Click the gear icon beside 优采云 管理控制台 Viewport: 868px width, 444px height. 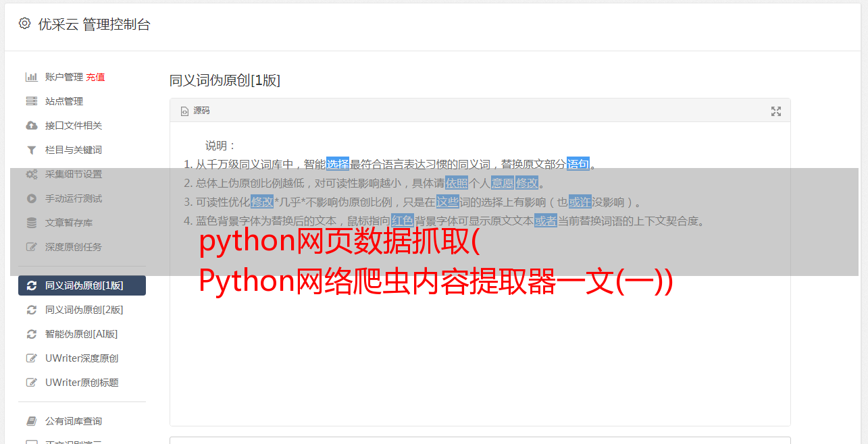(x=24, y=24)
